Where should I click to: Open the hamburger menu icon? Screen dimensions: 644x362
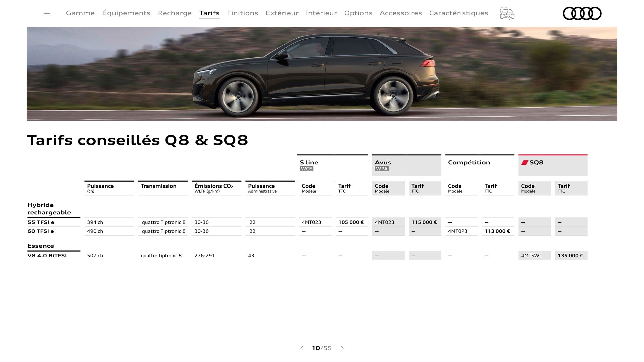(x=47, y=13)
